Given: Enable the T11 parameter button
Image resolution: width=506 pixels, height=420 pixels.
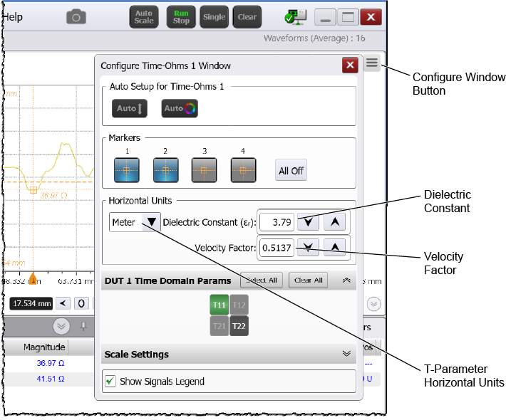Looking at the screenshot, I should click(219, 305).
